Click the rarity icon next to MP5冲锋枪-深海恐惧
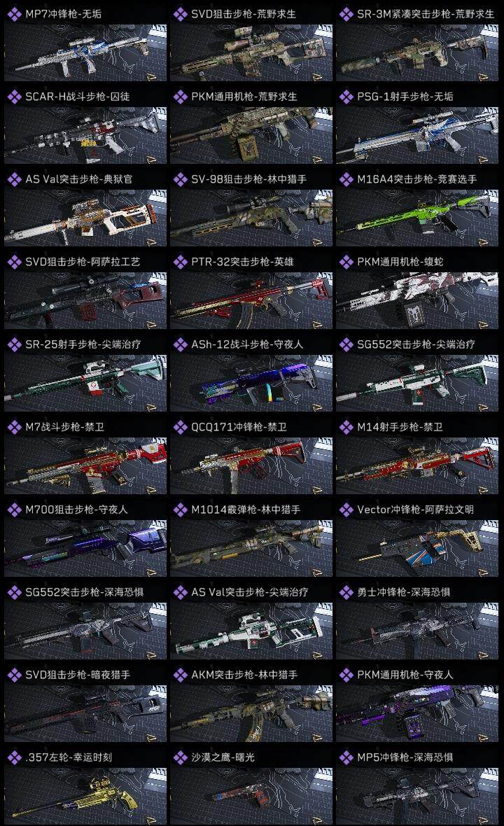The image size is (504, 826). 346,757
